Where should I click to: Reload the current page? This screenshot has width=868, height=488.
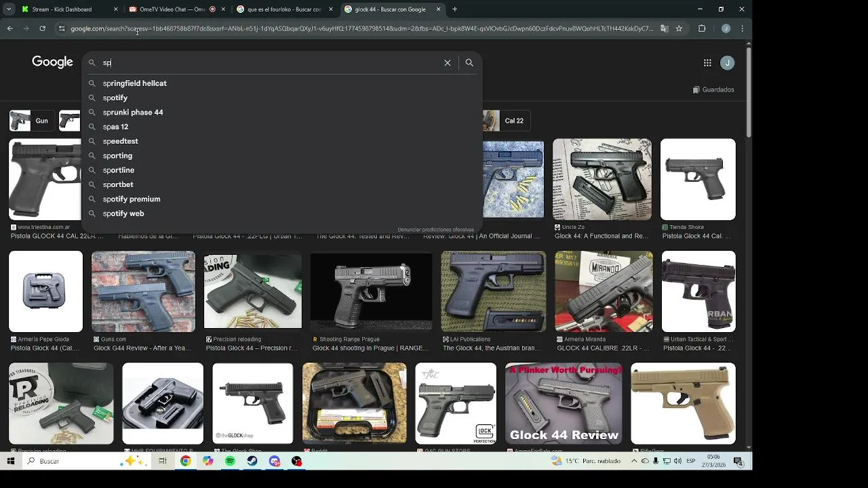tap(42, 28)
